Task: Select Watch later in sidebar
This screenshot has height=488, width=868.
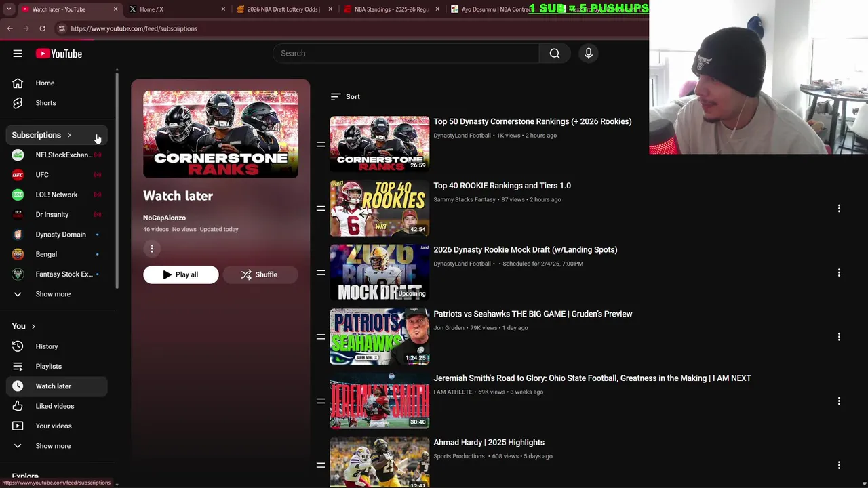Action: pyautogui.click(x=57, y=386)
